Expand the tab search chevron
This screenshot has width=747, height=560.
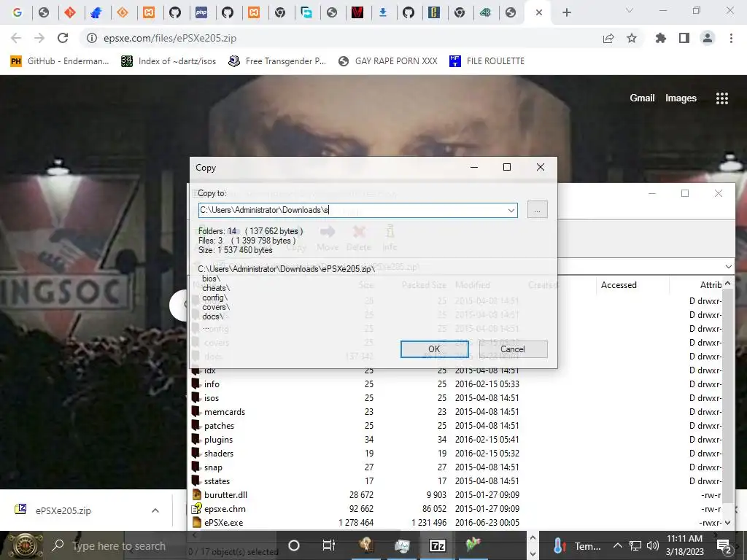pyautogui.click(x=630, y=10)
